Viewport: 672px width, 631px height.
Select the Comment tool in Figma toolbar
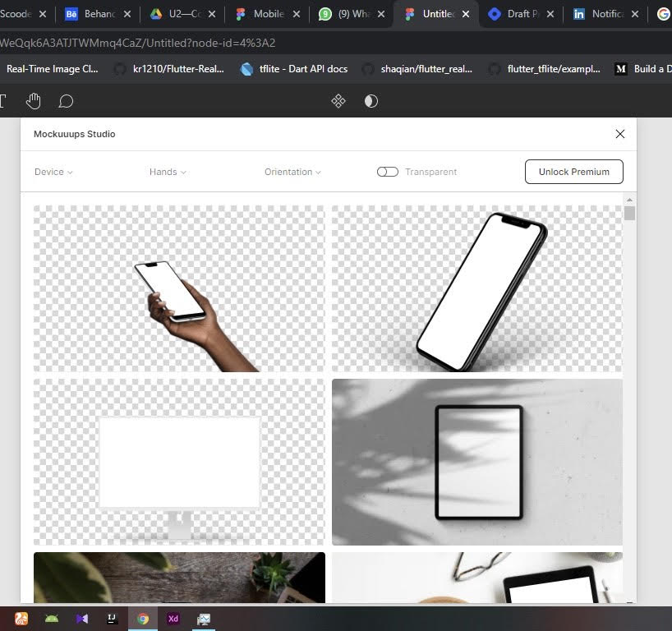[66, 101]
